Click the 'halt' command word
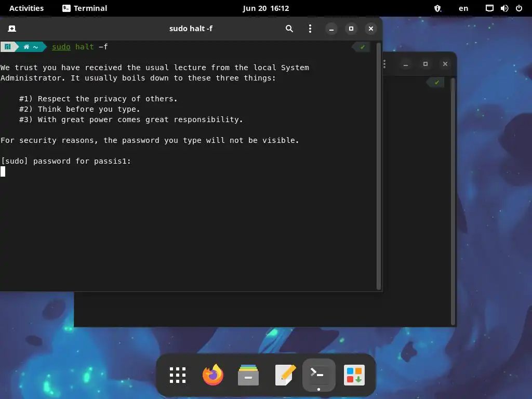Image resolution: width=532 pixels, height=399 pixels. 85,47
